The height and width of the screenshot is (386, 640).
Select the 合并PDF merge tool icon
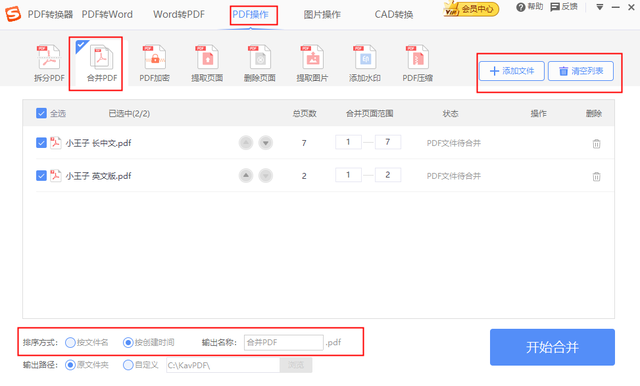pos(102,63)
